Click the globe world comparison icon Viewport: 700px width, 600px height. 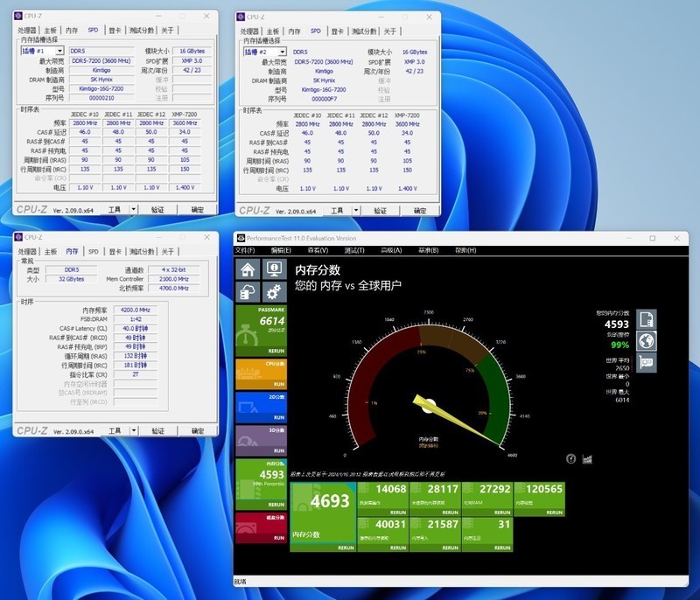(x=647, y=341)
